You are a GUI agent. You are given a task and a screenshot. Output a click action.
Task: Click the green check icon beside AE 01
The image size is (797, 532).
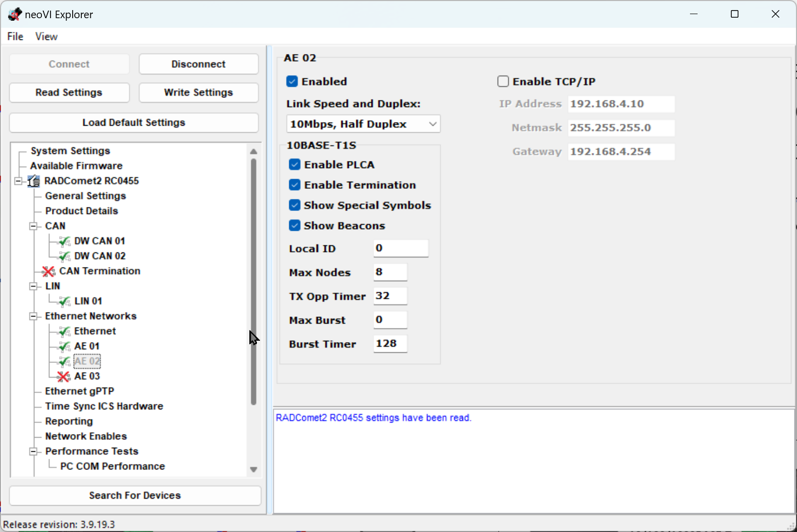point(64,346)
